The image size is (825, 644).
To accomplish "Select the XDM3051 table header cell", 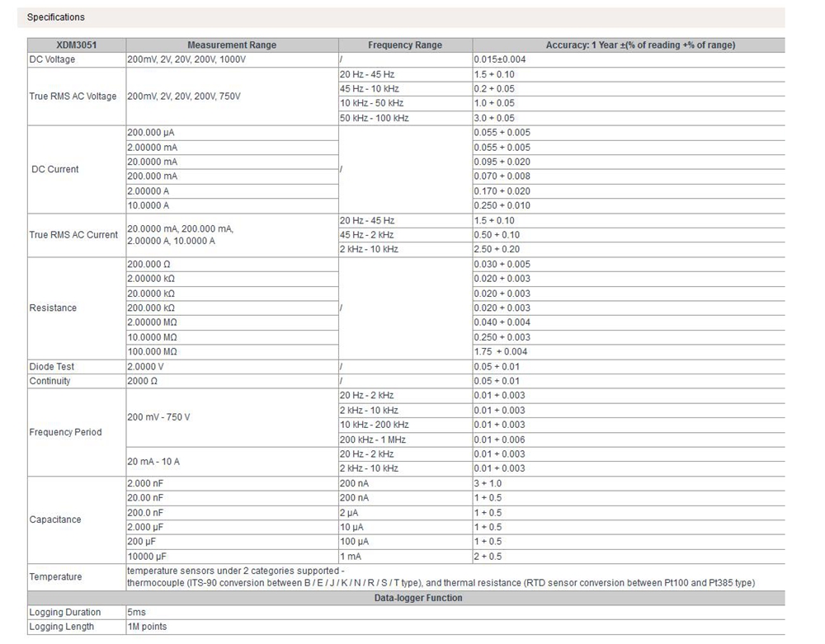I will click(76, 45).
